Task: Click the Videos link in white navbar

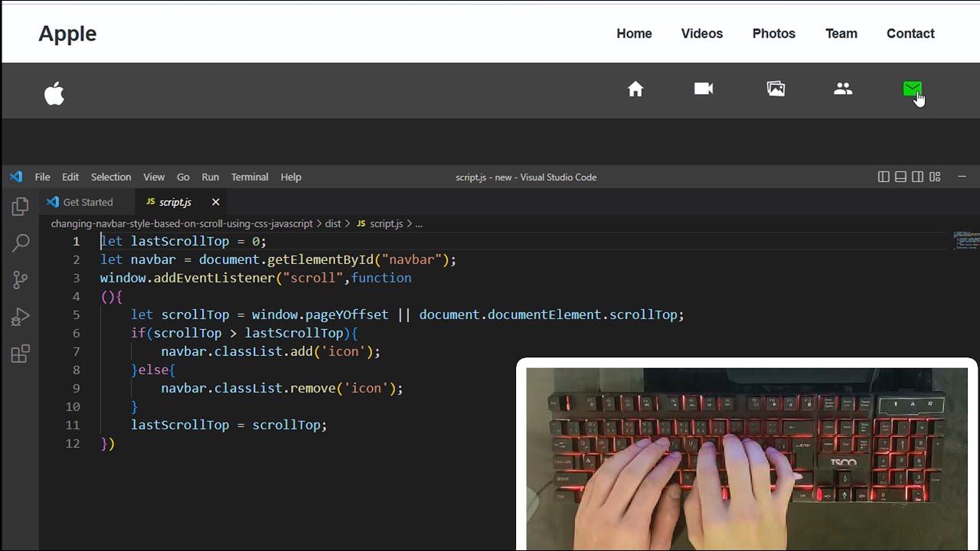Action: click(702, 34)
